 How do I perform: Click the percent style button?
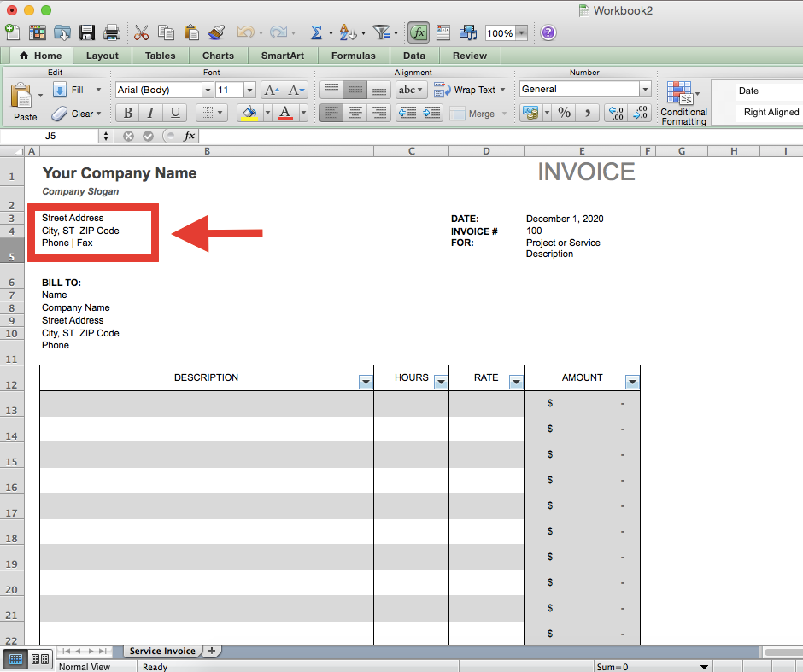click(x=564, y=113)
